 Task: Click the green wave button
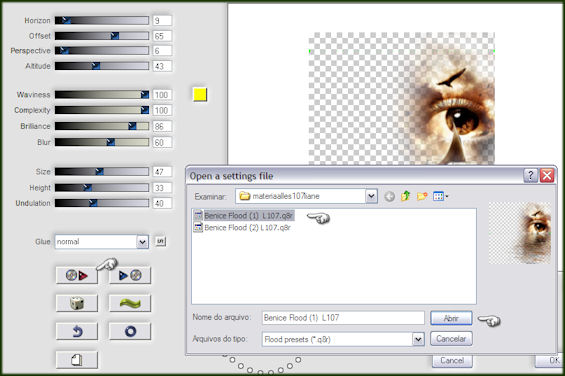coord(130,303)
